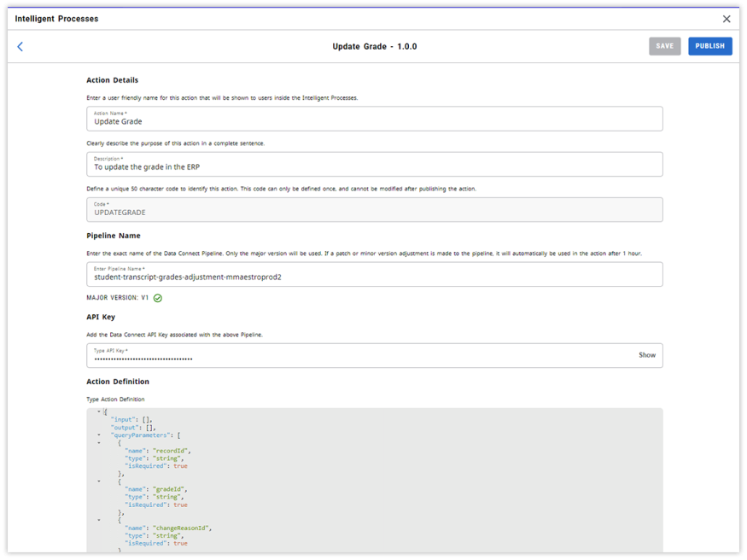Show the hidden API key
This screenshot has height=560, width=747.
647,355
